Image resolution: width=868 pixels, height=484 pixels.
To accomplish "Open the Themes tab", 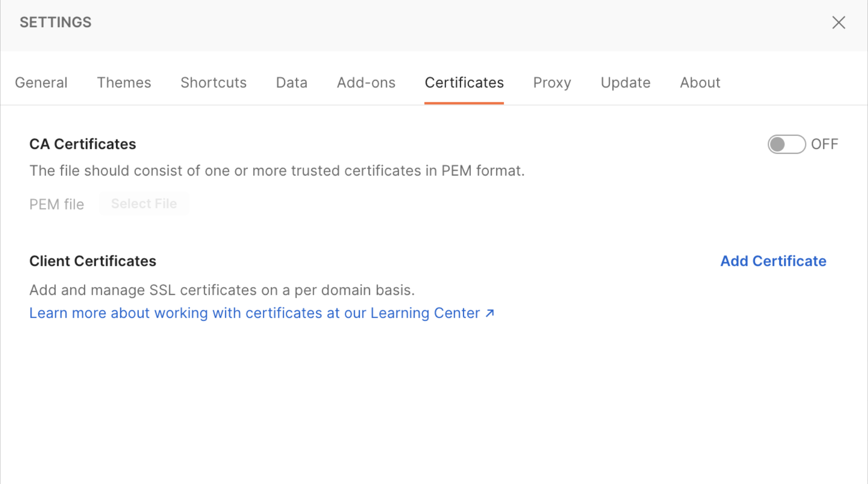I will (124, 82).
